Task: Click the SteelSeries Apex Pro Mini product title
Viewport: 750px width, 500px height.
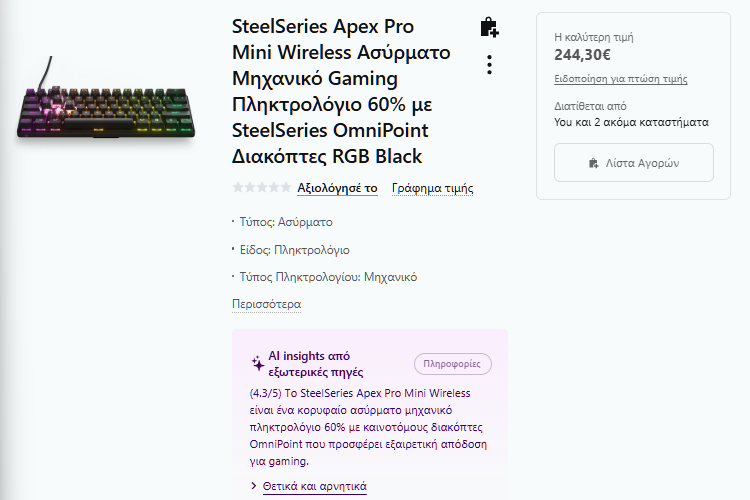Action: pyautogui.click(x=341, y=91)
